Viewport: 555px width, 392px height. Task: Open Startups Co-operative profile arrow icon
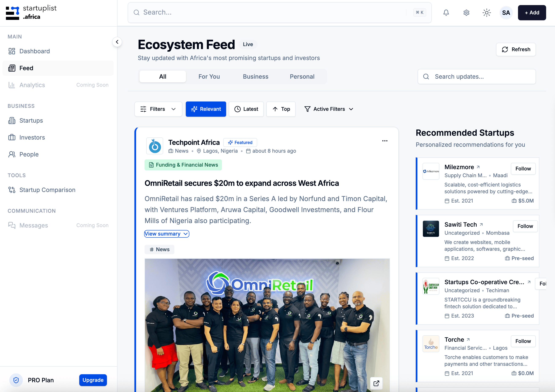click(529, 282)
